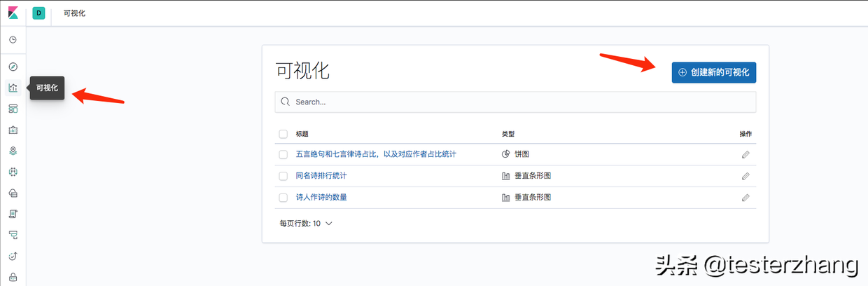Viewport: 868px width, 286px height.
Task: Click the magnifier icon in the search box
Action: pos(286,102)
